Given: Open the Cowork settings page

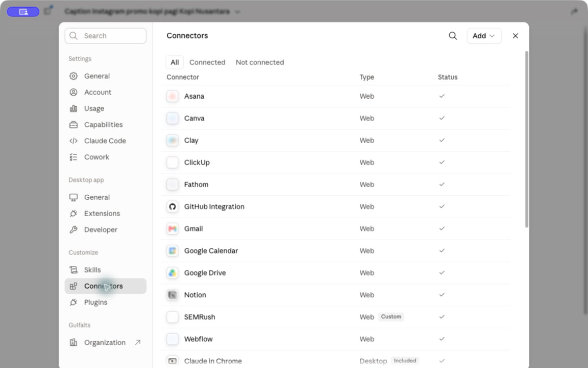Looking at the screenshot, I should pos(105,157).
